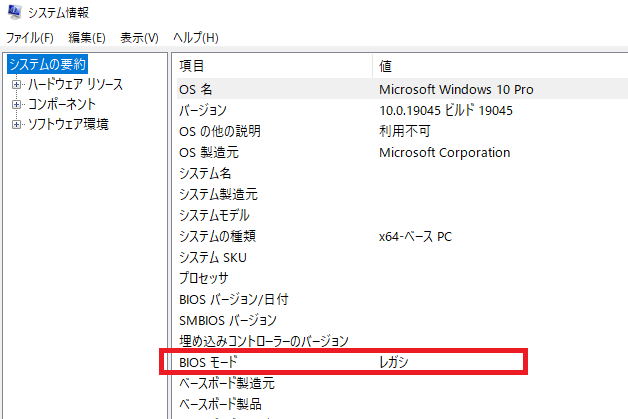Select the ベースボード製造元 row
Viewport: 628px width, 419px height.
pyautogui.click(x=402, y=383)
